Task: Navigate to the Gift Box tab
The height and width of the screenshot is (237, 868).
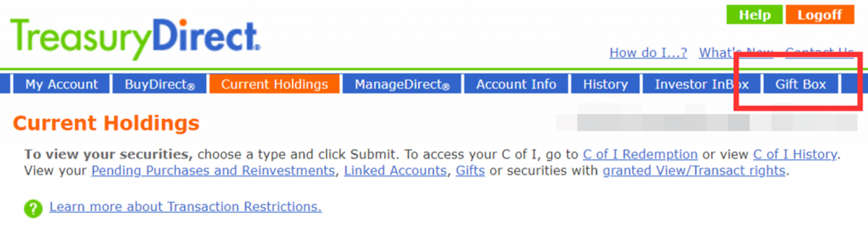Action: coord(801,84)
